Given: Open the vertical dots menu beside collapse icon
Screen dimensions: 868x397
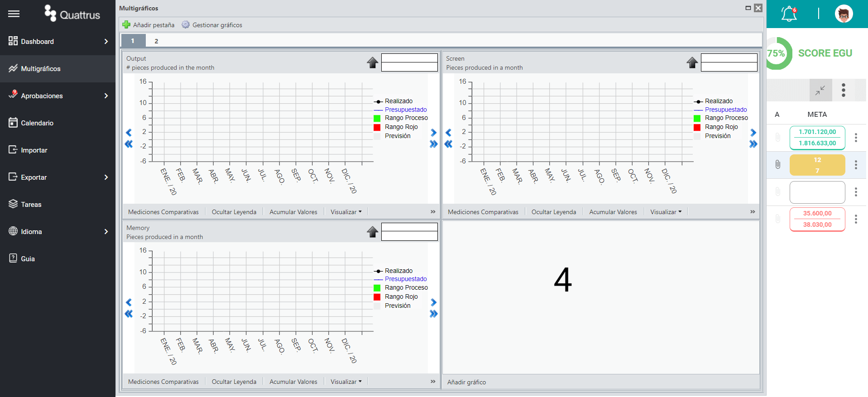Looking at the screenshot, I should pos(844,90).
